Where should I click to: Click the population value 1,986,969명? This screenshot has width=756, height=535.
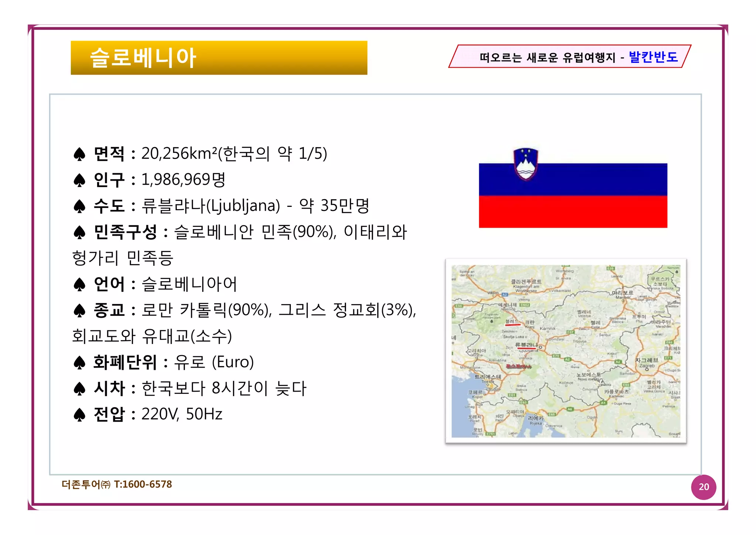pos(183,180)
